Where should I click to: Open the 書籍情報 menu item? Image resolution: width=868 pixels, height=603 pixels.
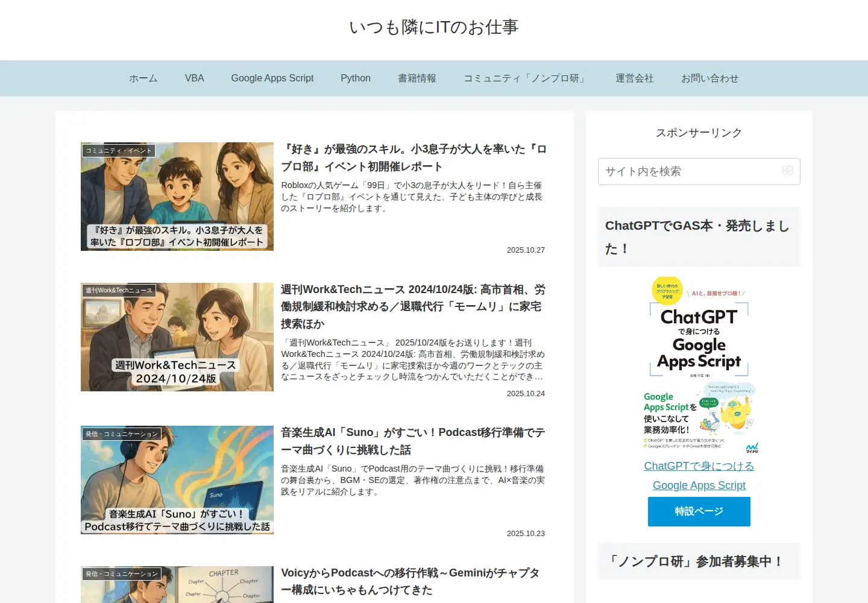[417, 78]
